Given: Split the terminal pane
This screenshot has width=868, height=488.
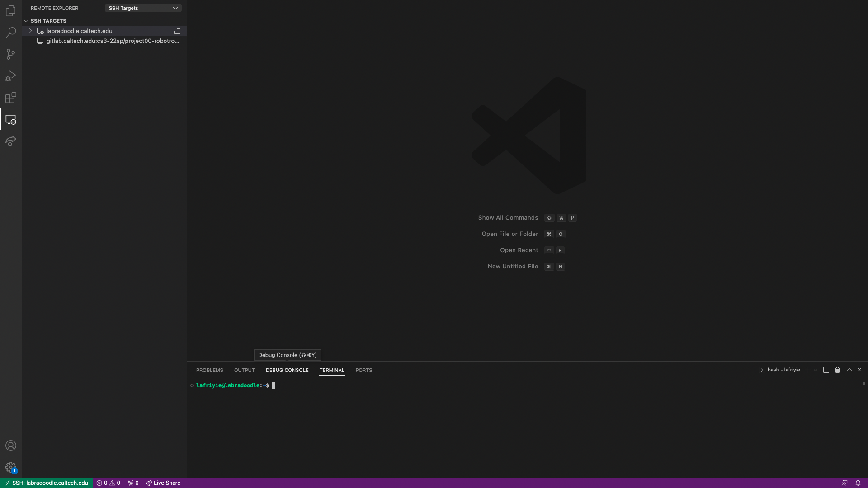Looking at the screenshot, I should (826, 370).
